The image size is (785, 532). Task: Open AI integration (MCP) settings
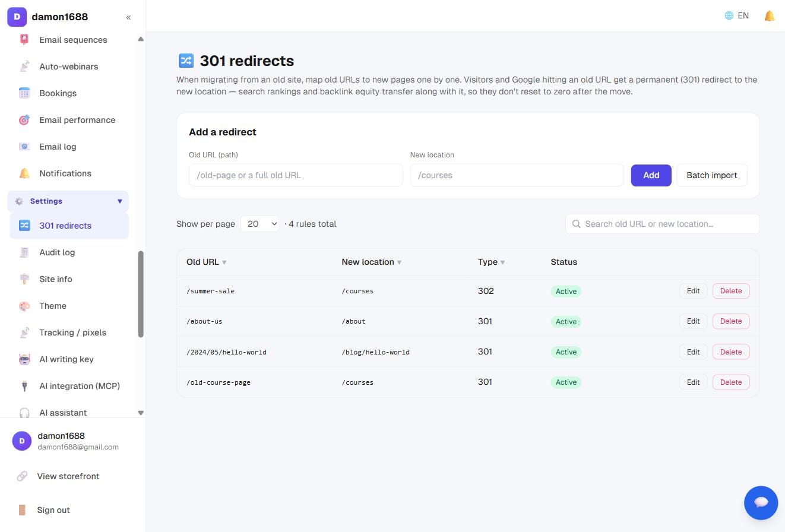tap(69, 386)
